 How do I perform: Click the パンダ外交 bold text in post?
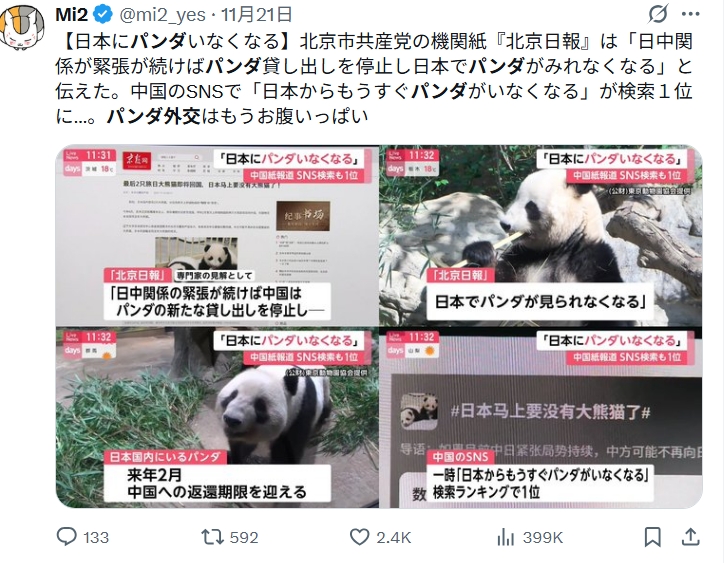(154, 116)
